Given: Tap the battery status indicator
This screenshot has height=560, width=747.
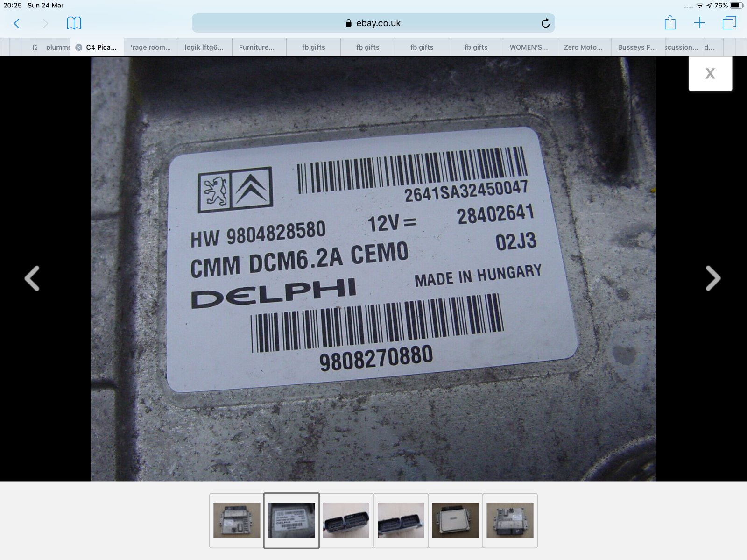Looking at the screenshot, I should [736, 6].
